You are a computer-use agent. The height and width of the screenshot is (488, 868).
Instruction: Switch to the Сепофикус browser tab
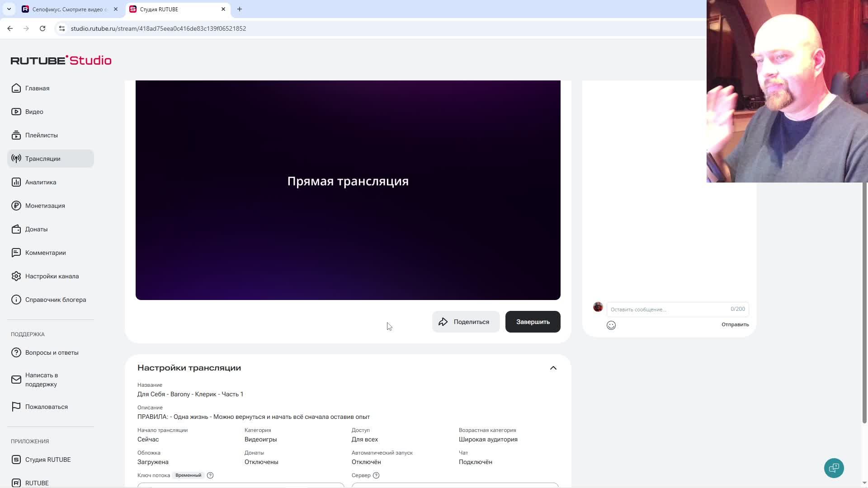pyautogui.click(x=68, y=9)
